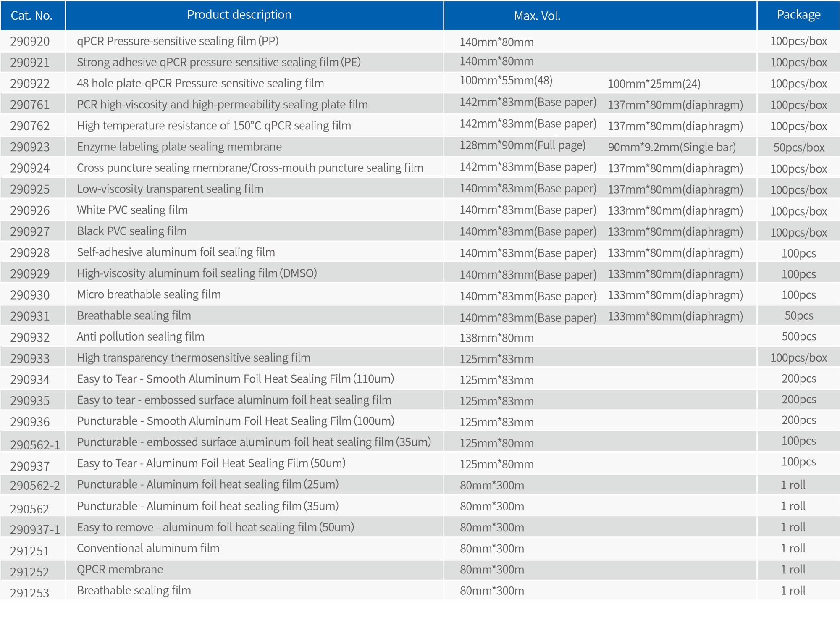Select catalog number 290928
This screenshot has width=840, height=644.
(x=30, y=253)
